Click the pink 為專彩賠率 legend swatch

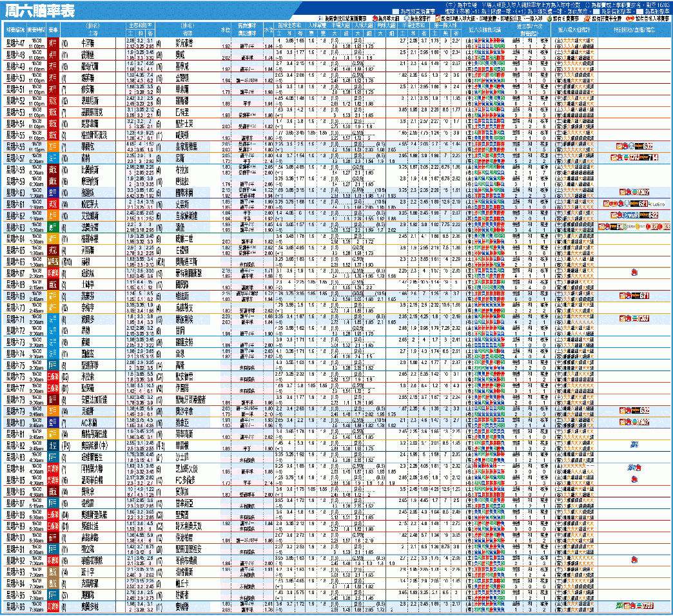coord(640,12)
